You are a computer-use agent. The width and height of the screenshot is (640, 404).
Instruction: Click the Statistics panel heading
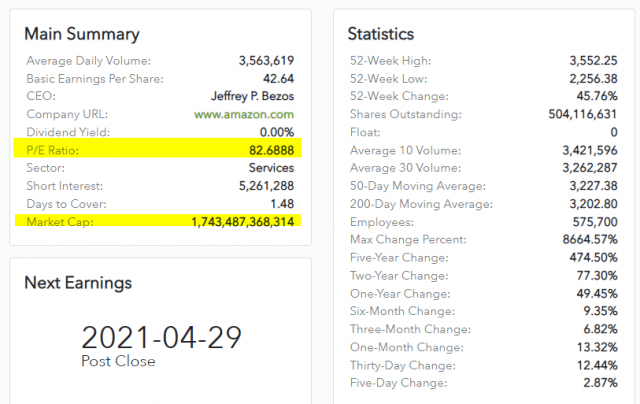381,34
